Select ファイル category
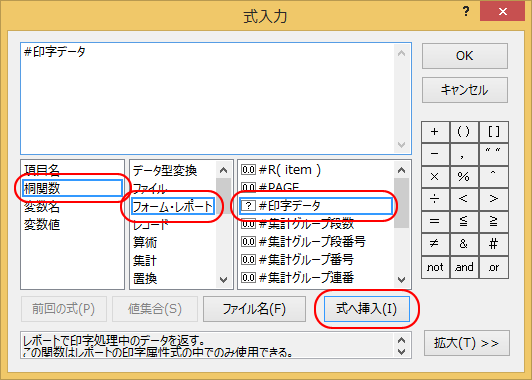This screenshot has height=380, width=532. click(173, 188)
